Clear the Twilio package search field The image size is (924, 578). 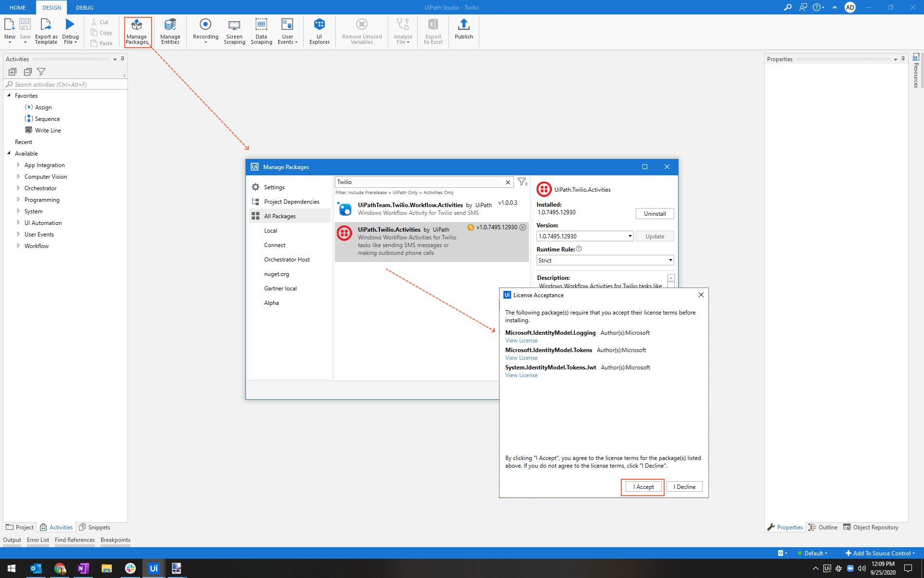pos(508,182)
